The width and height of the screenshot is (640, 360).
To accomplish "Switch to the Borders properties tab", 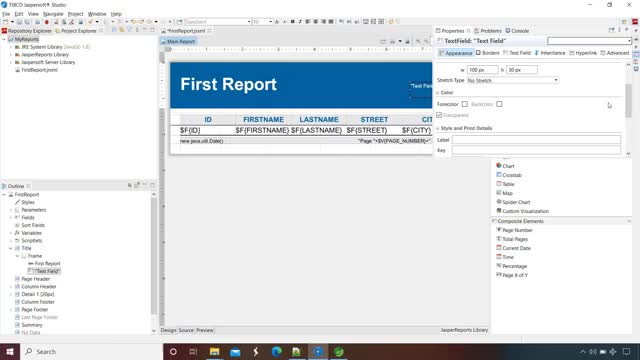I will [x=487, y=53].
